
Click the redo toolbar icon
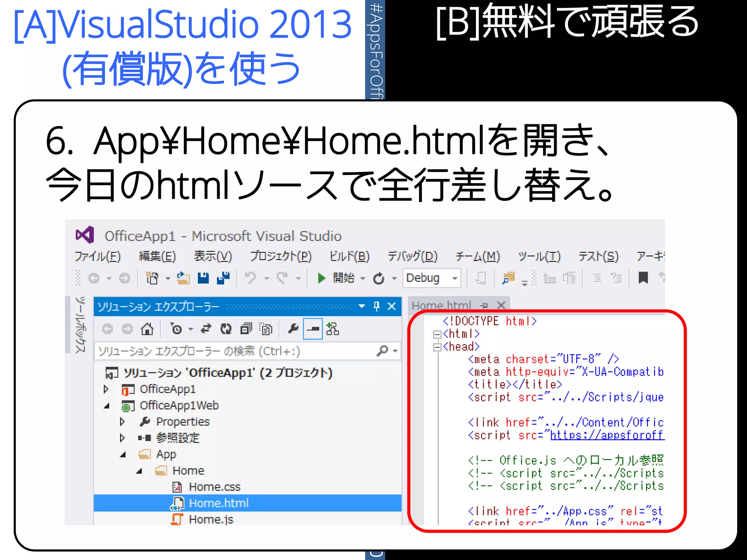[x=282, y=278]
